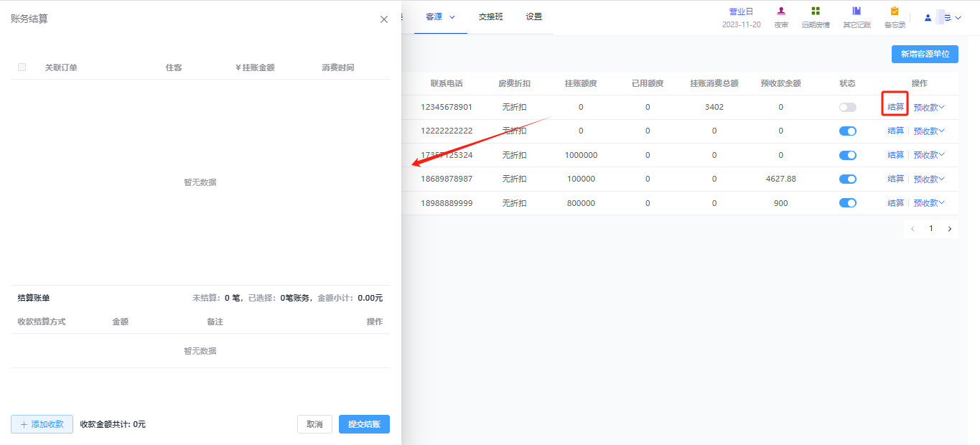Open the 夜审 night audit icon
This screenshot has width=980, height=445.
(x=781, y=11)
